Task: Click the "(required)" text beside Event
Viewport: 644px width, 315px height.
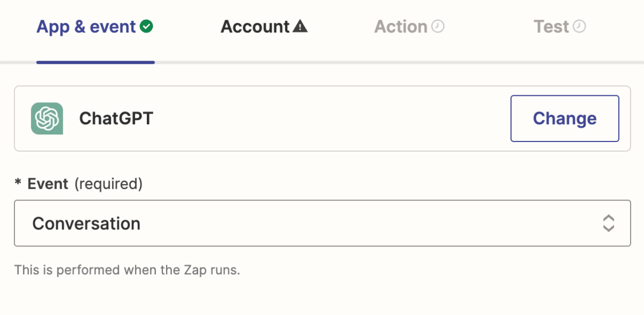Action: [x=108, y=184]
